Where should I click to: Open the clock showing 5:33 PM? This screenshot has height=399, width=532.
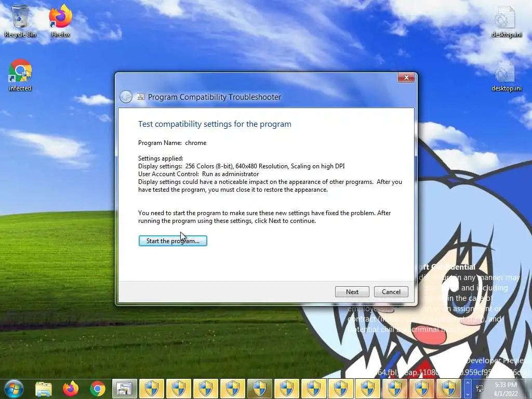pyautogui.click(x=506, y=389)
